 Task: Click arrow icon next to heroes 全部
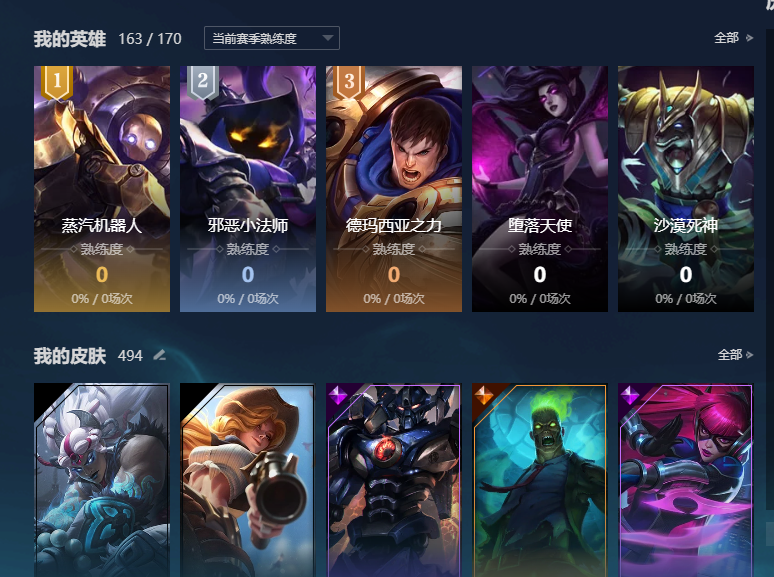pyautogui.click(x=749, y=38)
